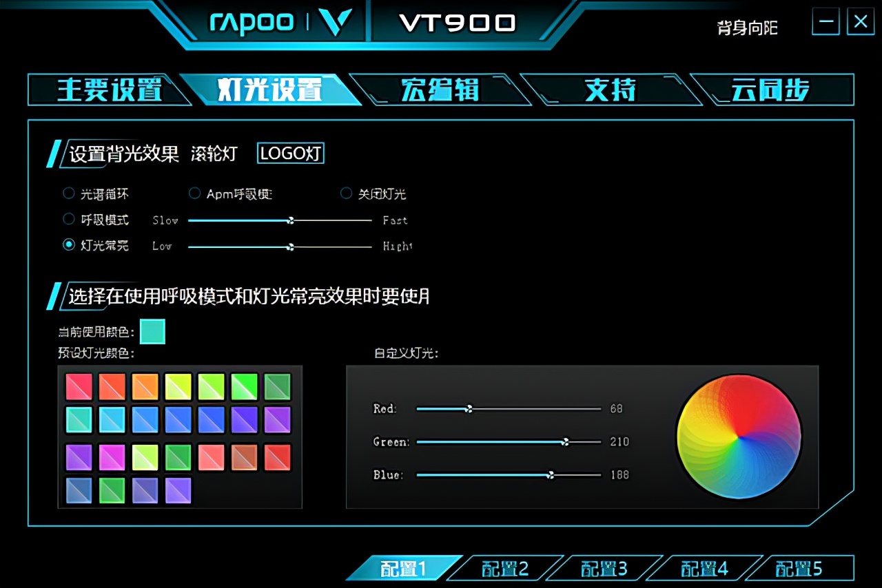Click the breathing speed Slow-Fast slider
The image size is (882, 588).
(x=291, y=220)
